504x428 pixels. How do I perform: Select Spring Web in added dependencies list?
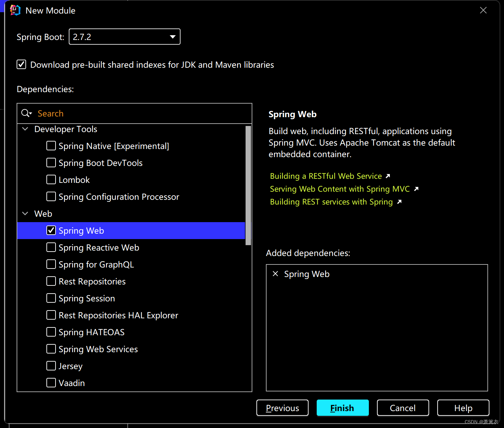point(307,274)
